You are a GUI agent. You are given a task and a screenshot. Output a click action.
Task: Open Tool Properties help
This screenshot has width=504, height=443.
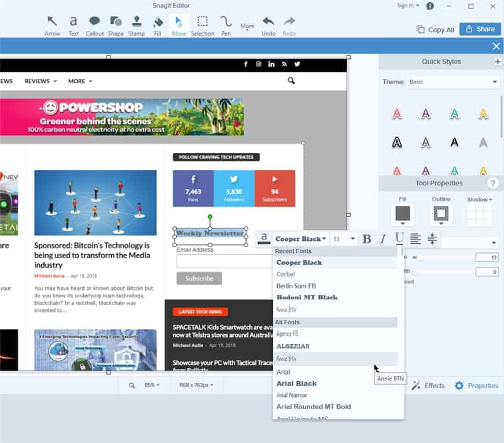(492, 183)
